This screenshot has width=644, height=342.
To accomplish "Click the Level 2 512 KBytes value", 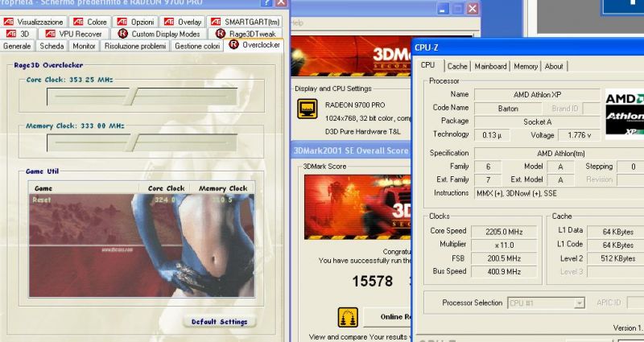I will 616,258.
